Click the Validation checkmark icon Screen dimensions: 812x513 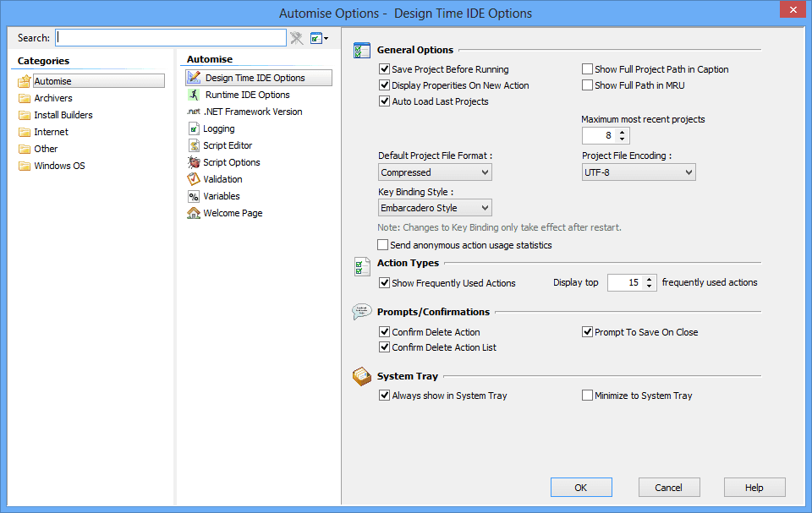point(194,179)
